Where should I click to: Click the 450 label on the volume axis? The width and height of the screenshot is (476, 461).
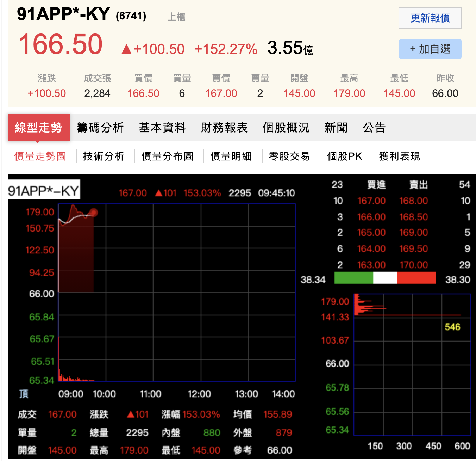433,446
